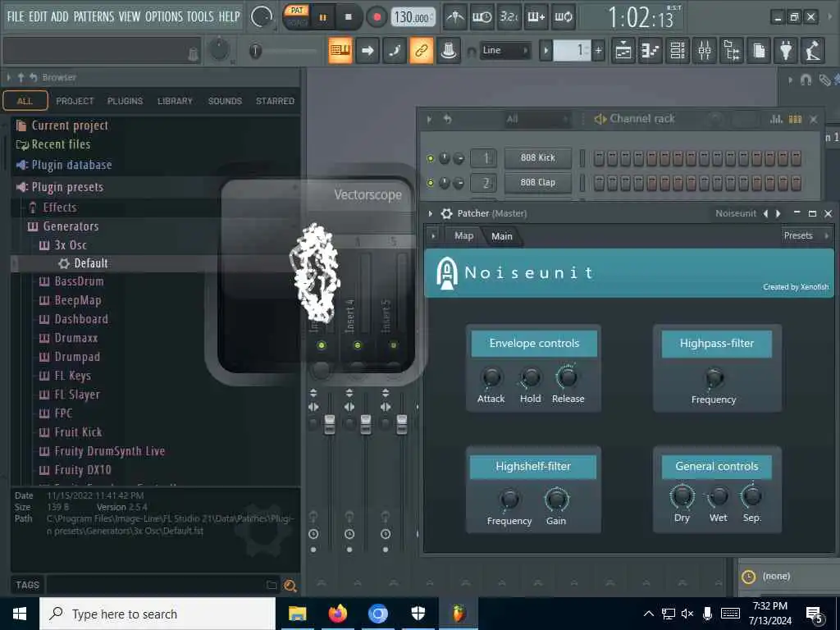Select the ALL browser tab button
Screen dimensions: 840x630
[25, 101]
